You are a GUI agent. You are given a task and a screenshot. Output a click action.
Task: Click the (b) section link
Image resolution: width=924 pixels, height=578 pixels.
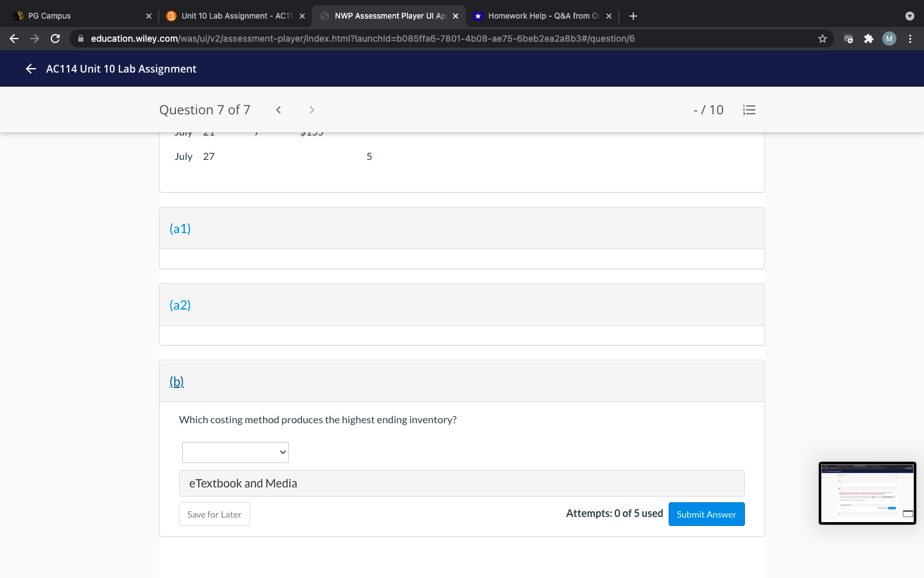point(176,381)
